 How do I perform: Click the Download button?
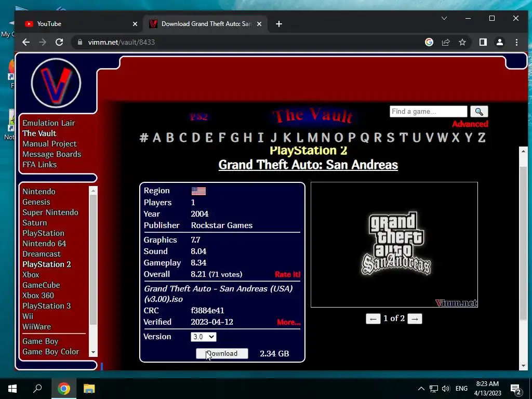222,353
